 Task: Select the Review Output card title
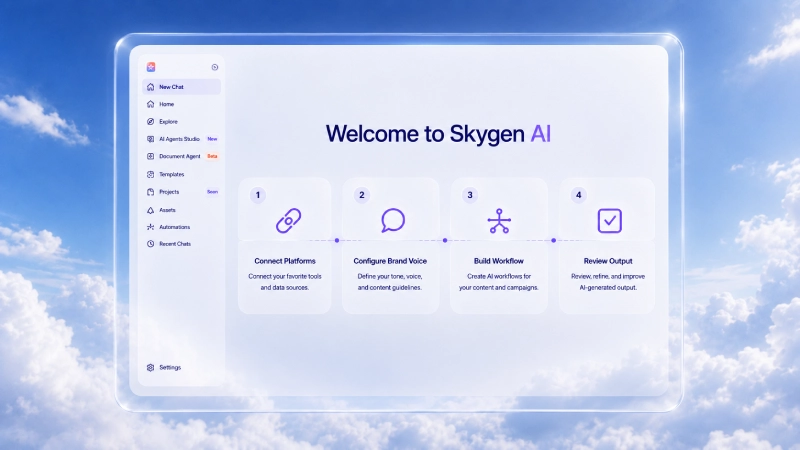pyautogui.click(x=608, y=261)
